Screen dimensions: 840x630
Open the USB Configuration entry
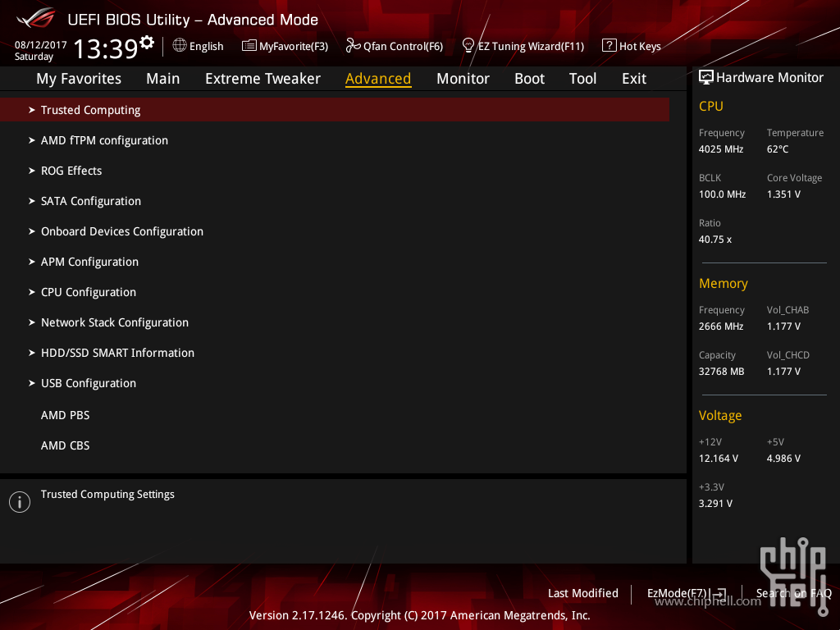89,383
